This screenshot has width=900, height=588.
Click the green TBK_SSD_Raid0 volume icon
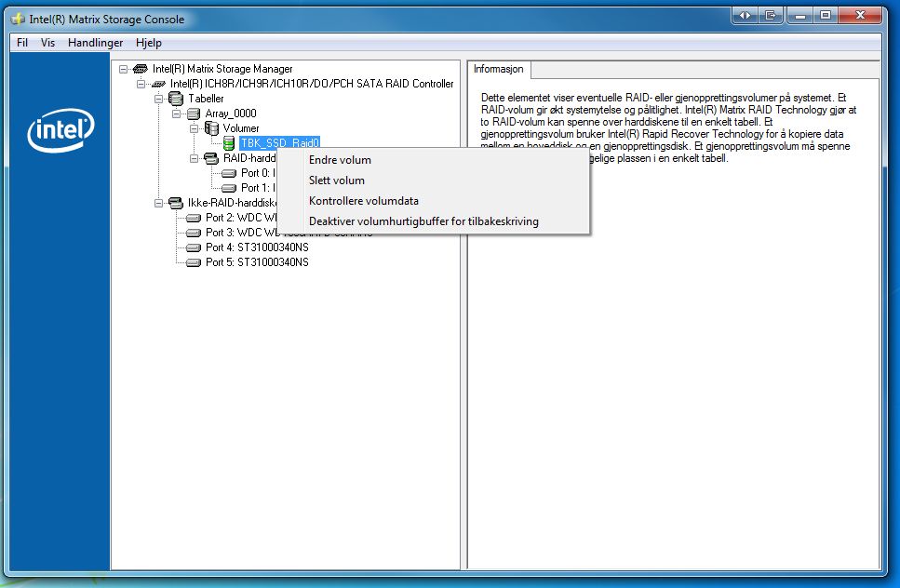coord(228,143)
